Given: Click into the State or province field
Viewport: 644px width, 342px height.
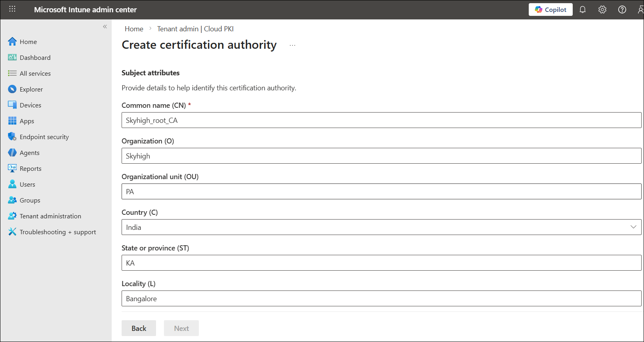Looking at the screenshot, I should [x=381, y=263].
